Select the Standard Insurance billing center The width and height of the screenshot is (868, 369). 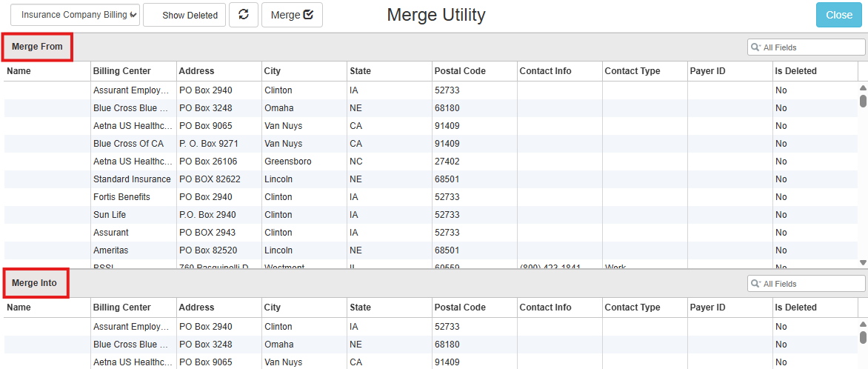point(132,179)
